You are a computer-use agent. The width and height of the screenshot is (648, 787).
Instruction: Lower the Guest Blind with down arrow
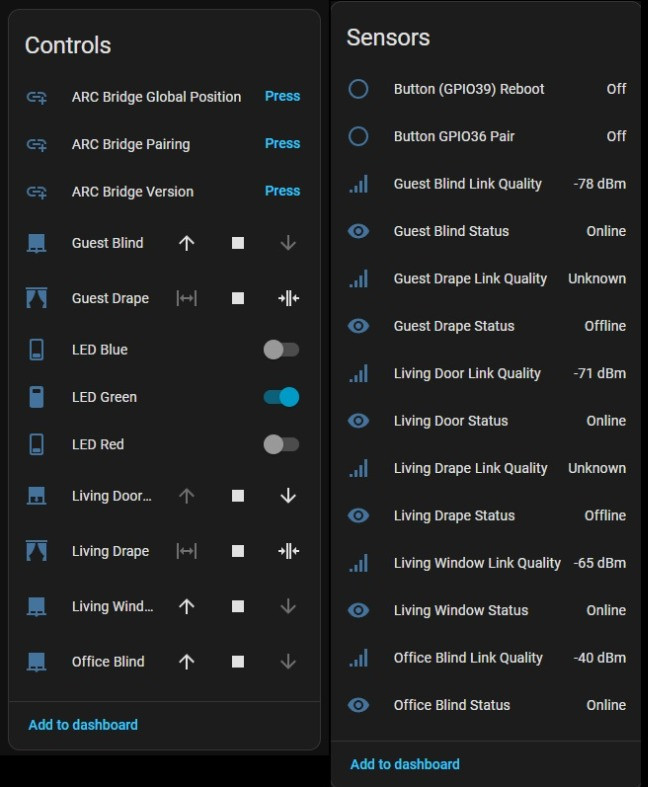click(x=288, y=243)
